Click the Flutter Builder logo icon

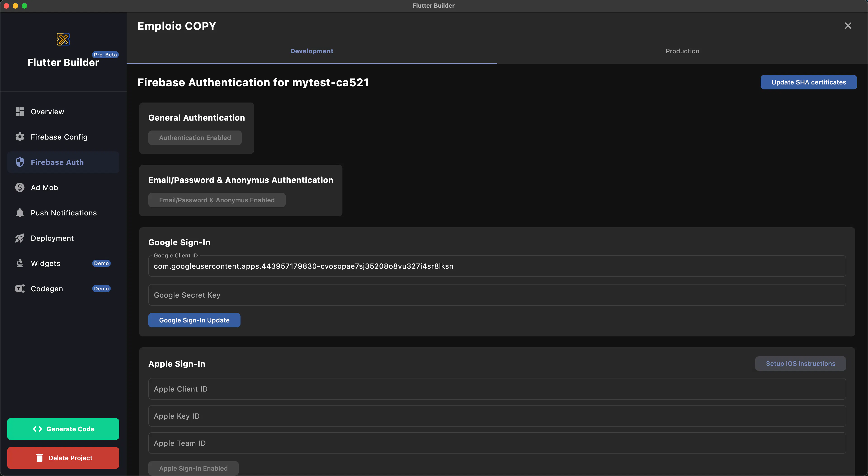63,39
